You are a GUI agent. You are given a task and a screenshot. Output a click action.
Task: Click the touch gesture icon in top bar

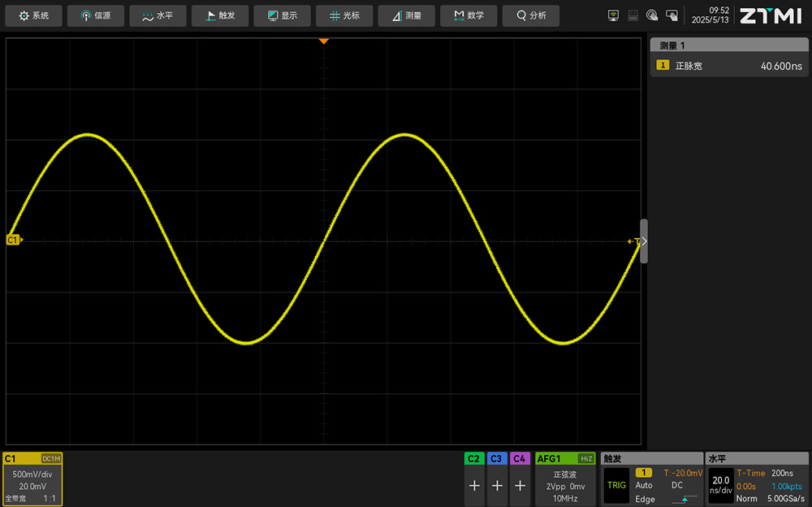point(652,15)
